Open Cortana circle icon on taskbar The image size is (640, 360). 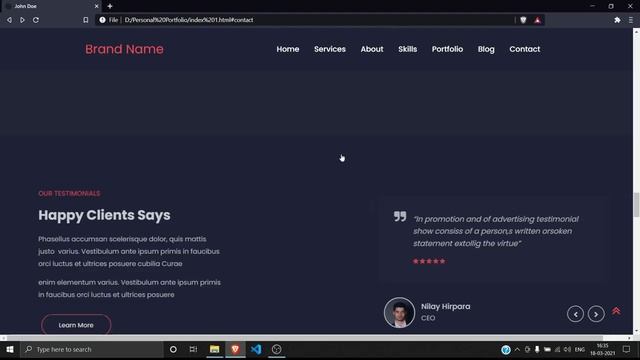tap(173, 349)
